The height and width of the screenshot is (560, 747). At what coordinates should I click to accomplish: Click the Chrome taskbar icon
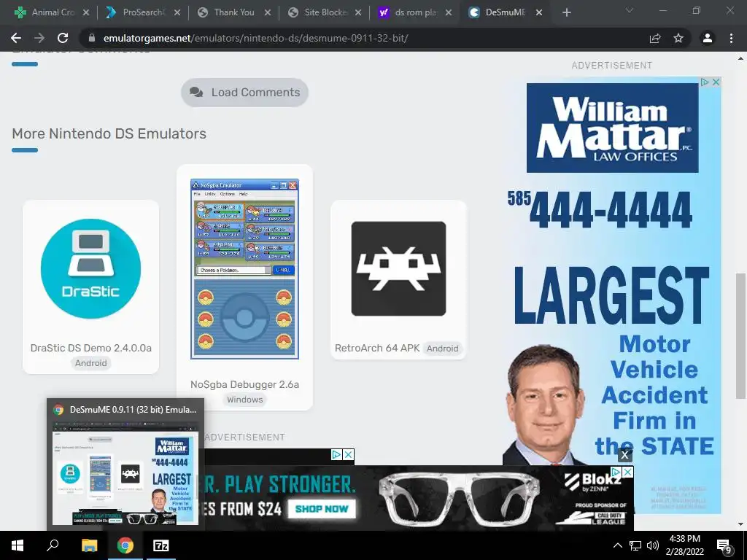[125, 545]
